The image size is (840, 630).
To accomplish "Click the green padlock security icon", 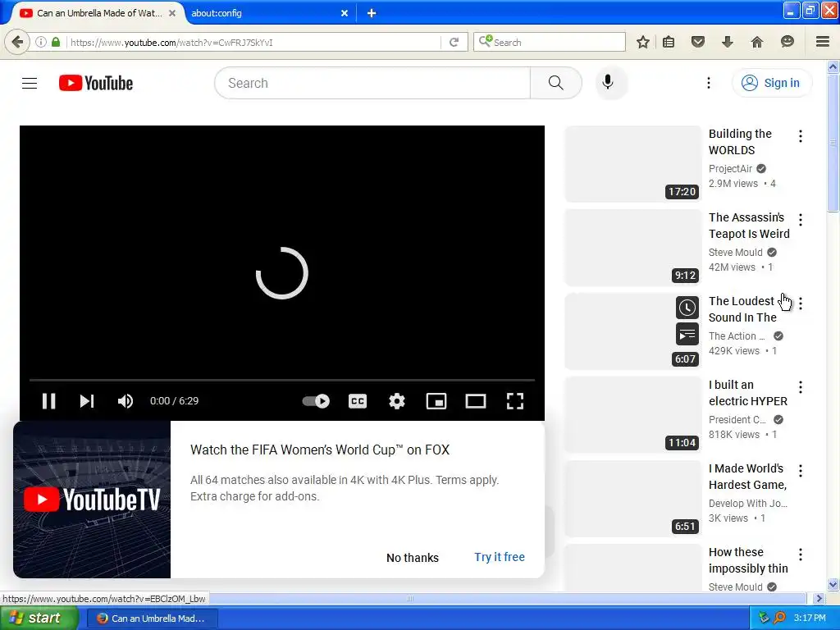I will click(56, 42).
